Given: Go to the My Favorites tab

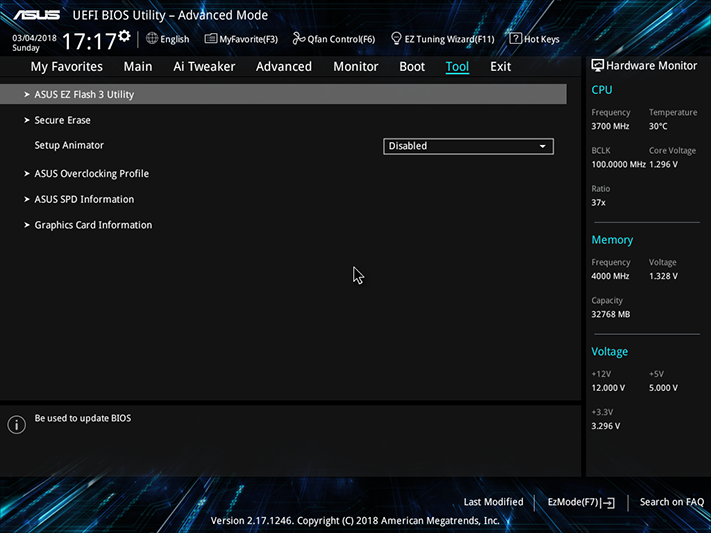Looking at the screenshot, I should pos(67,67).
